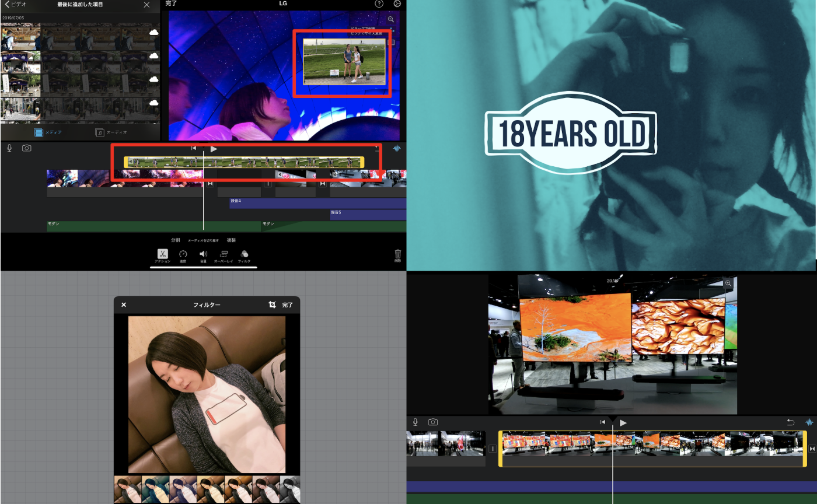Open the 音量 volume tool
The image size is (817, 504).
(203, 256)
